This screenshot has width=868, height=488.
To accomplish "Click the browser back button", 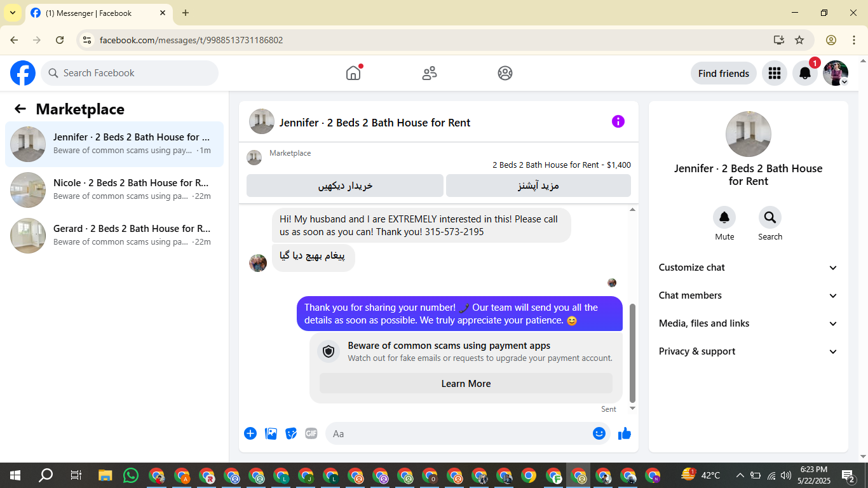I will click(x=14, y=40).
